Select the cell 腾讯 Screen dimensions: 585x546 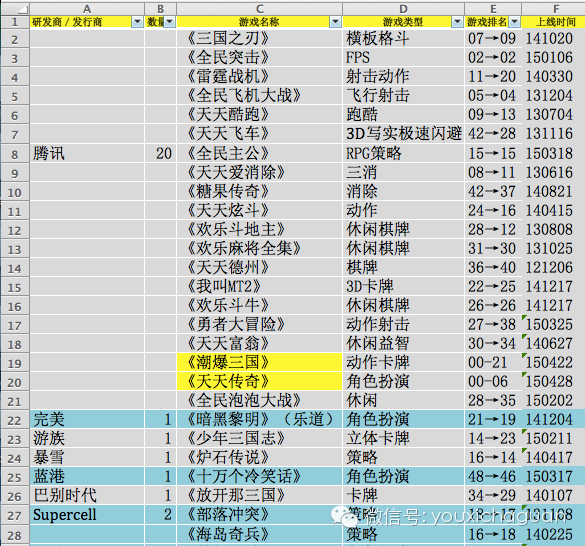pos(87,154)
